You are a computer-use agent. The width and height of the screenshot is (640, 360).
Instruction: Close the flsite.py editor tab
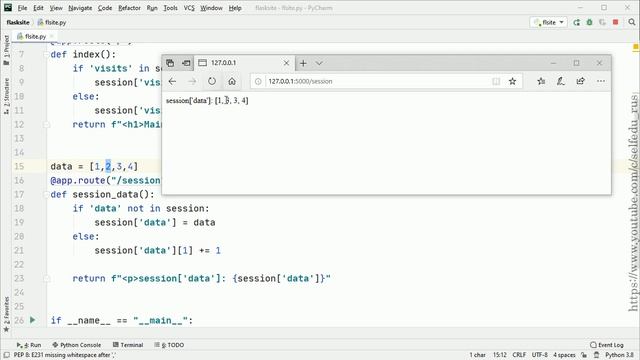tap(51, 36)
